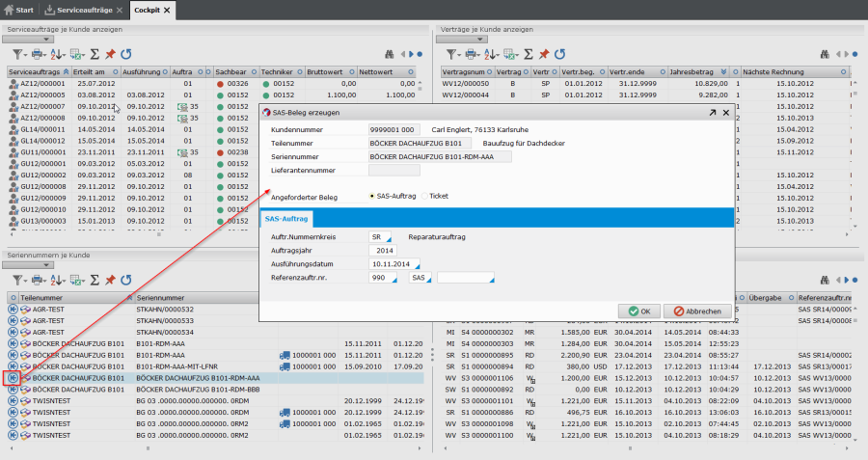Click Excel export icon in Serviceaufträge toolbar
The image size is (868, 460).
[x=77, y=55]
